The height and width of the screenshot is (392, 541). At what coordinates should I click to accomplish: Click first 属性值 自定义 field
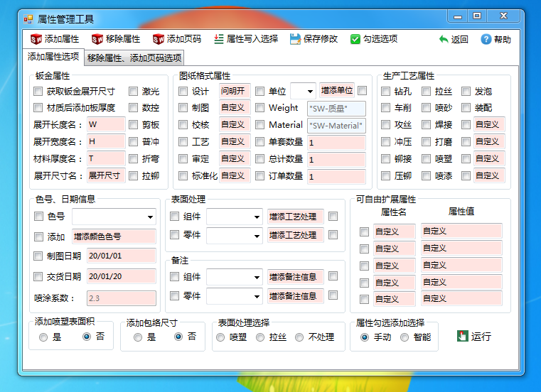coord(461,231)
